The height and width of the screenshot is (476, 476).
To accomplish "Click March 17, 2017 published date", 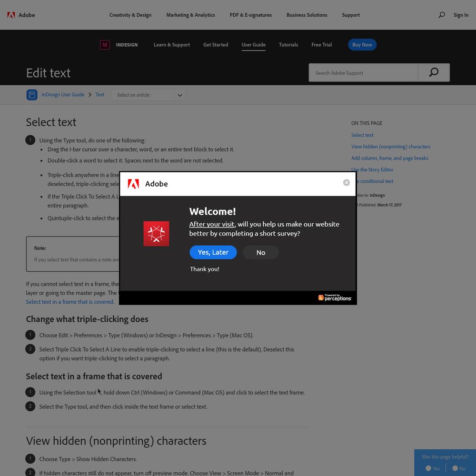I will 389,205.
